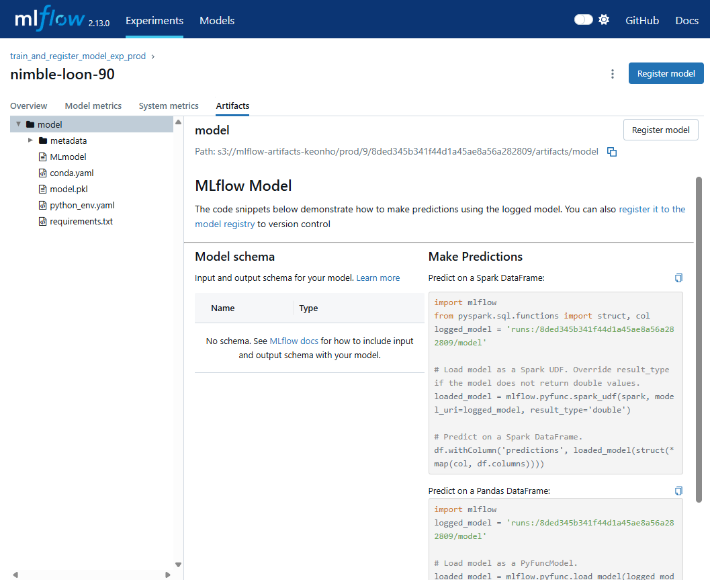The width and height of the screenshot is (710, 588).
Task: Copy the Pandas DataFrame code snippet
Action: pos(678,491)
